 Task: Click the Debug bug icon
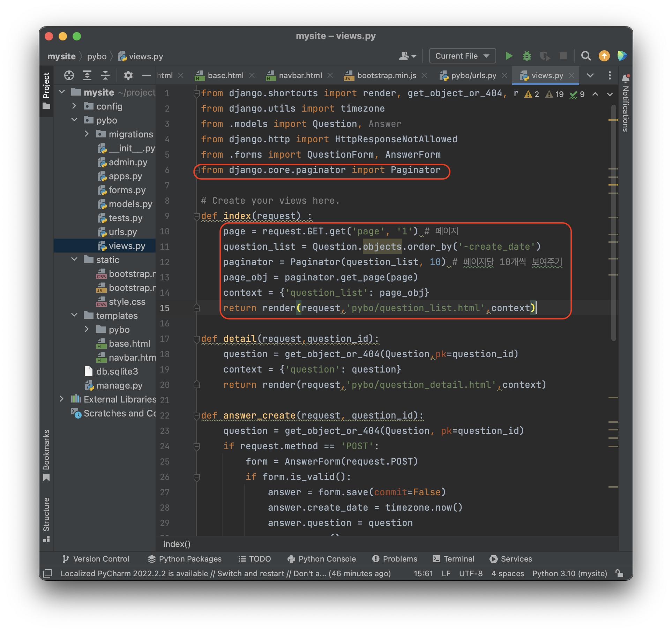pyautogui.click(x=527, y=56)
